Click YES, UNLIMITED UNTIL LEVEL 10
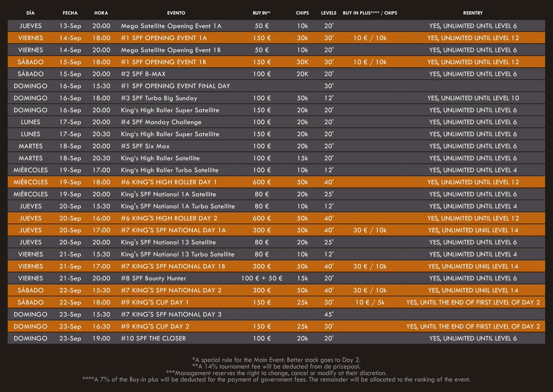 [473, 98]
